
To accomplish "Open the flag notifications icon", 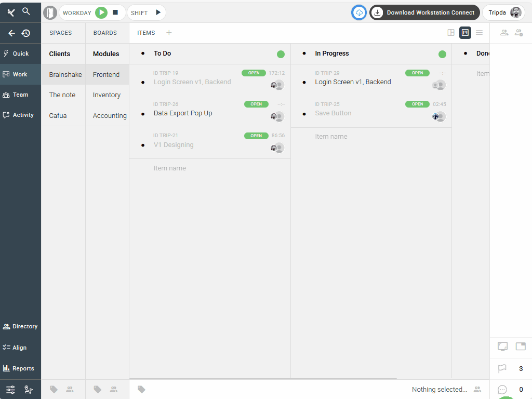I will click(502, 369).
